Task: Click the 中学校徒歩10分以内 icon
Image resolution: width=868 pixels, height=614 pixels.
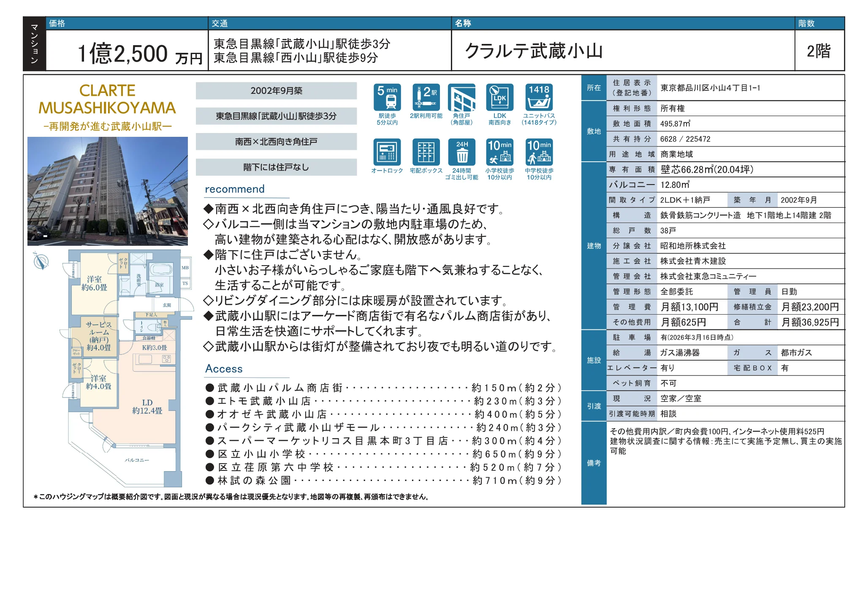Action: [x=539, y=152]
